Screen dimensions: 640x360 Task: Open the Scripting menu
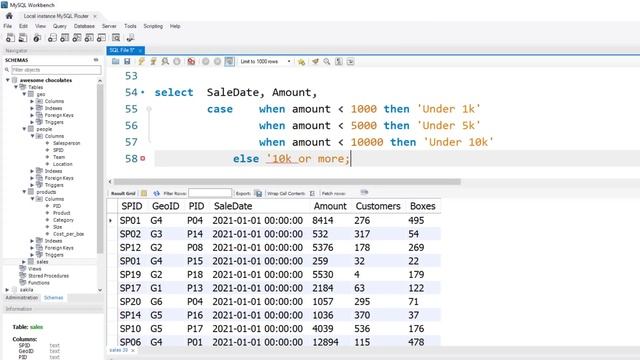pos(153,26)
